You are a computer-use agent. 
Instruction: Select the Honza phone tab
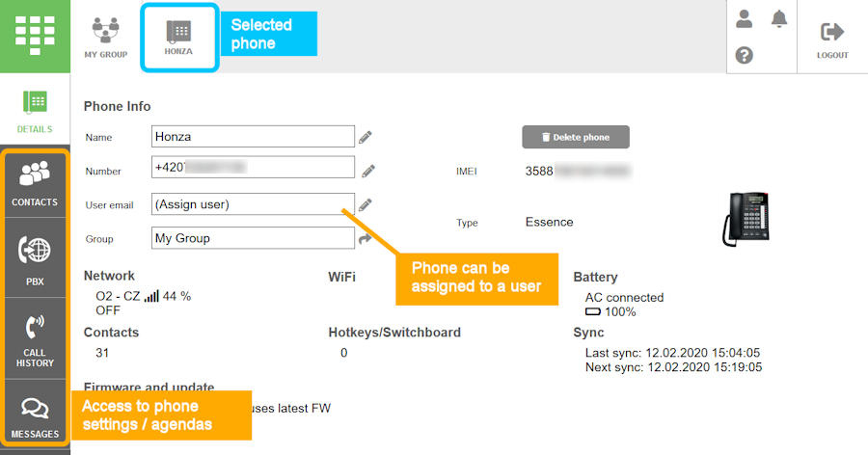click(x=178, y=37)
